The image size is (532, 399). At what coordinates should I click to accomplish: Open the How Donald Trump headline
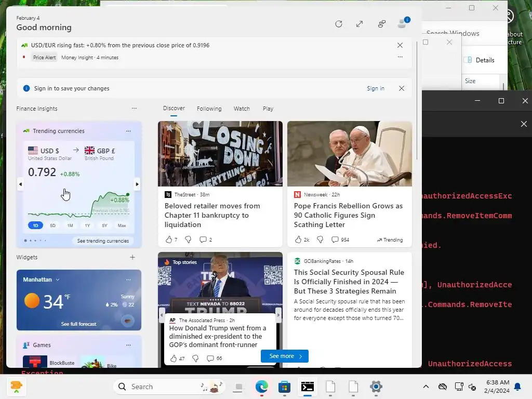(x=218, y=336)
